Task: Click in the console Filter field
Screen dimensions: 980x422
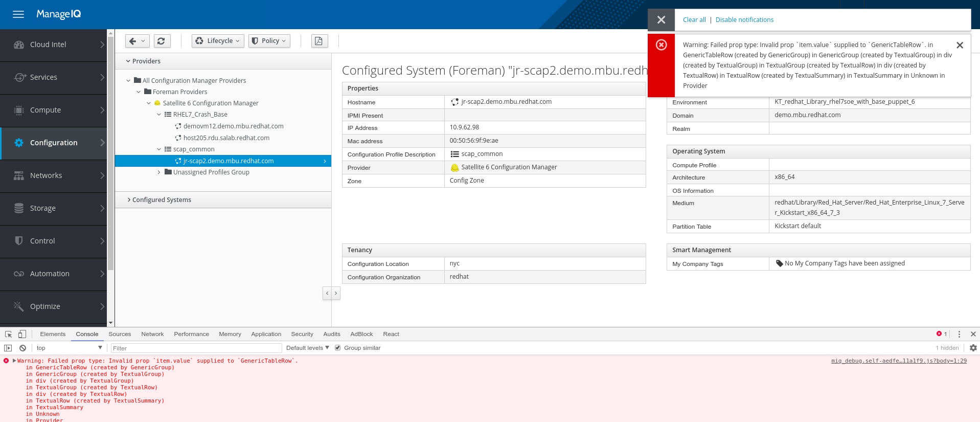Action: pyautogui.click(x=196, y=348)
